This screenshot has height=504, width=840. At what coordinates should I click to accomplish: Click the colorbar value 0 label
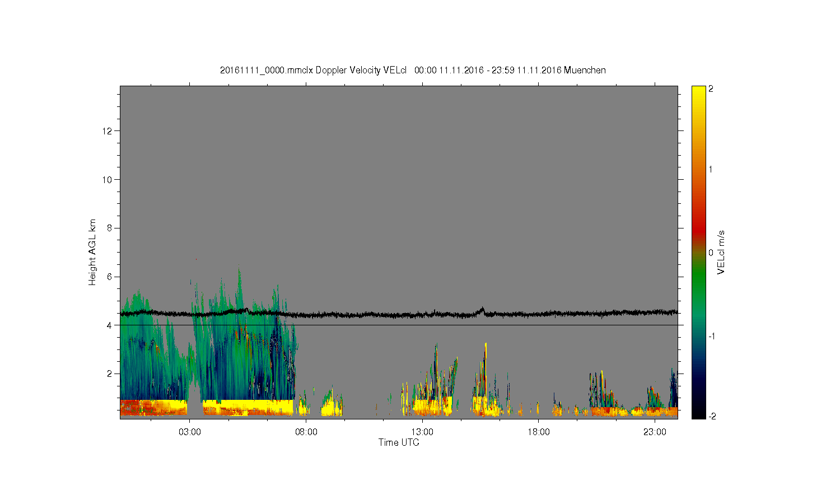click(x=711, y=253)
